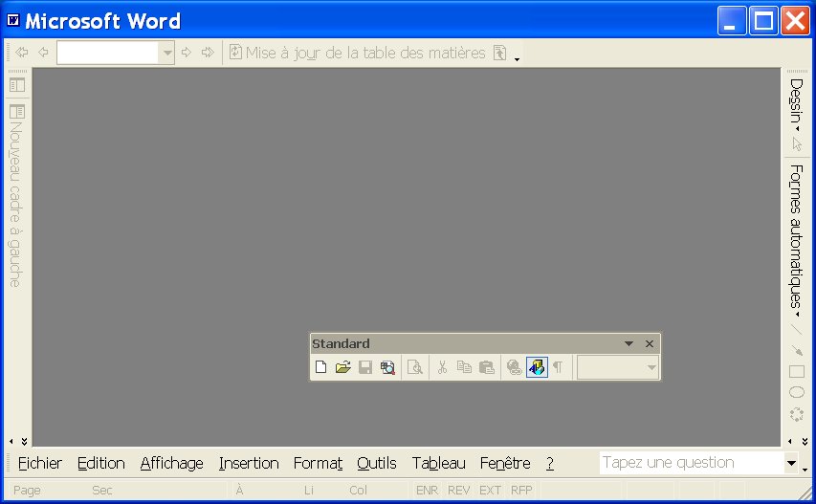Open the Dessin drawing menu
Image resolution: width=816 pixels, height=504 pixels.
point(796,105)
